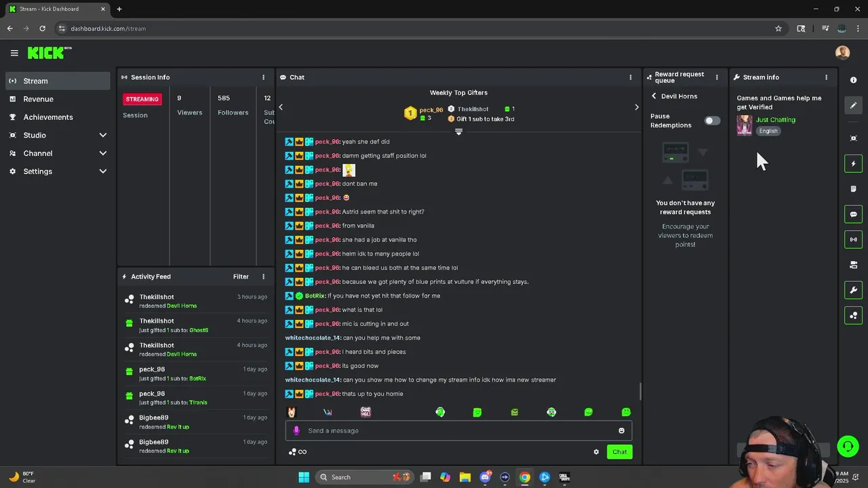868x488 pixels.
Task: Open a new browser tab
Action: point(119,9)
